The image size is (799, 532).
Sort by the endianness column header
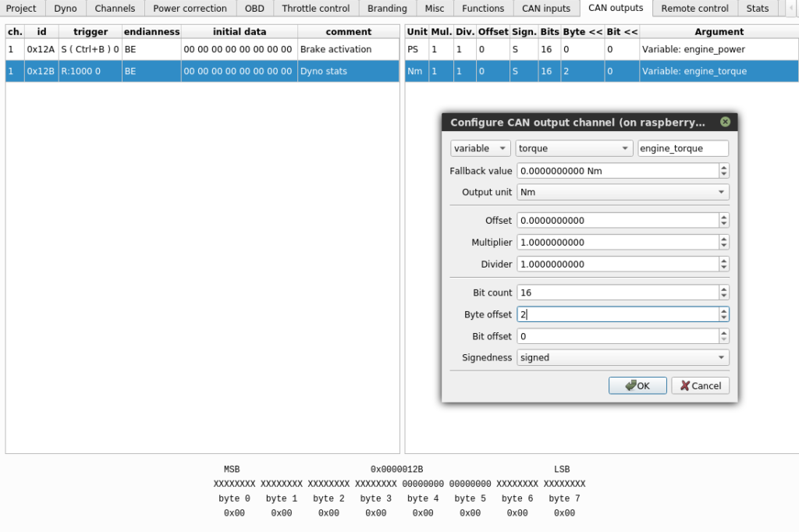151,32
